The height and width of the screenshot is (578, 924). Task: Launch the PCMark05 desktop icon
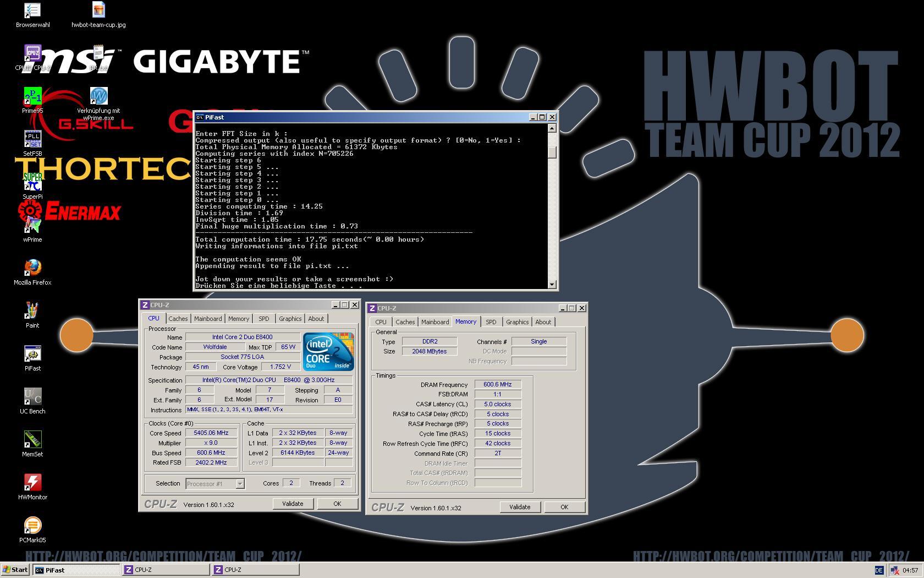click(32, 530)
